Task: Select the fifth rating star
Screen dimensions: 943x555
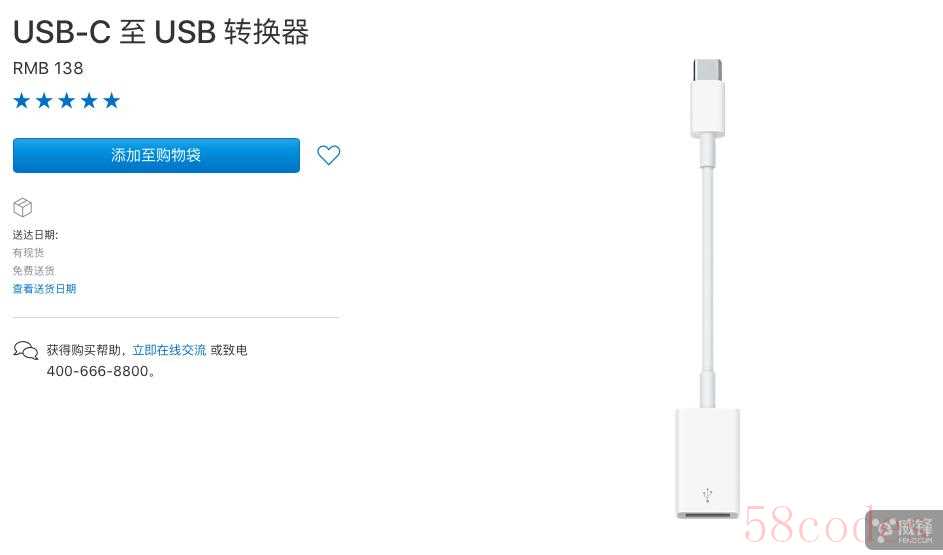Action: tap(111, 100)
